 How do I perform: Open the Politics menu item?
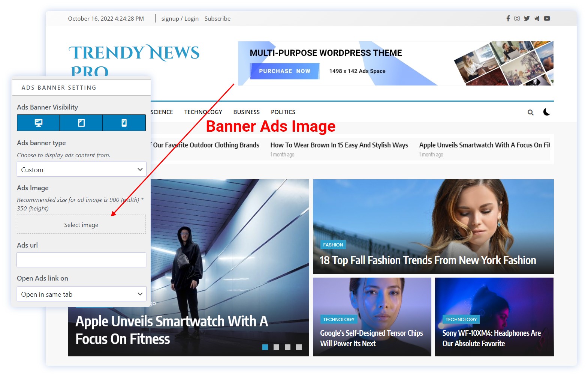[x=283, y=112]
